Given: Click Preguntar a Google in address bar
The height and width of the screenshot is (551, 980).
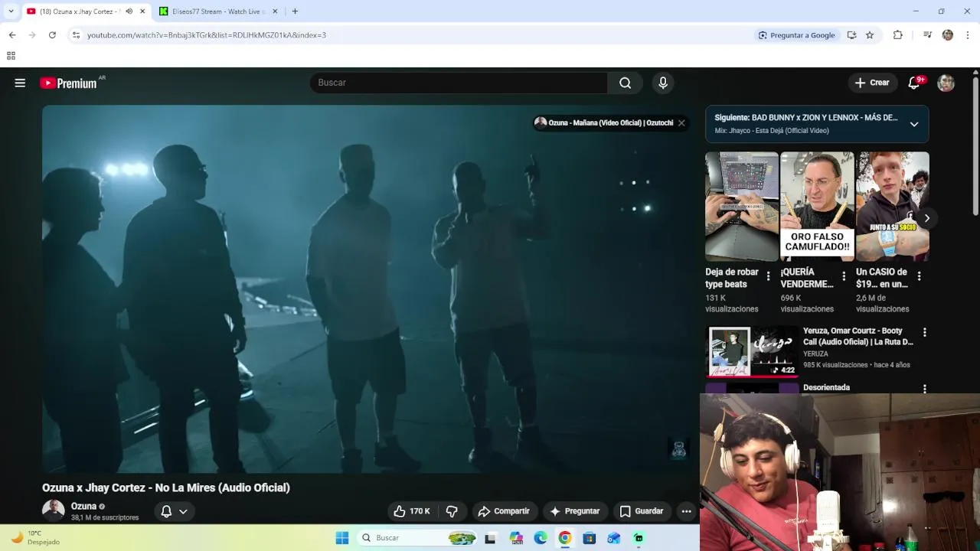Looking at the screenshot, I should click(x=796, y=35).
